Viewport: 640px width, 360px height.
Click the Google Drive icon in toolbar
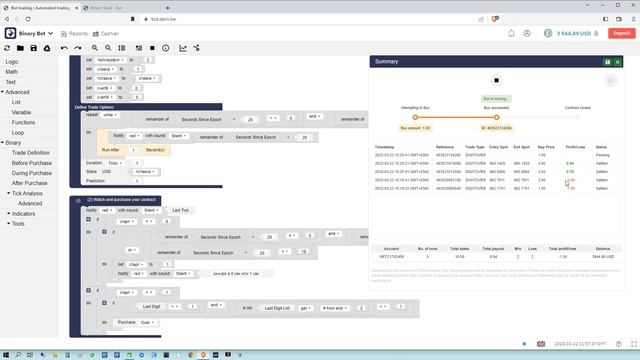pyautogui.click(x=47, y=48)
